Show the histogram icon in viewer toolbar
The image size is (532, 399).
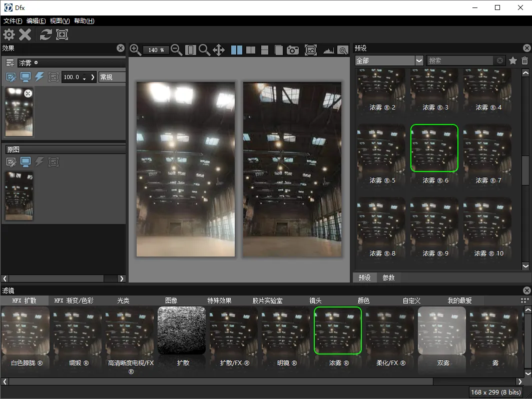click(x=328, y=50)
